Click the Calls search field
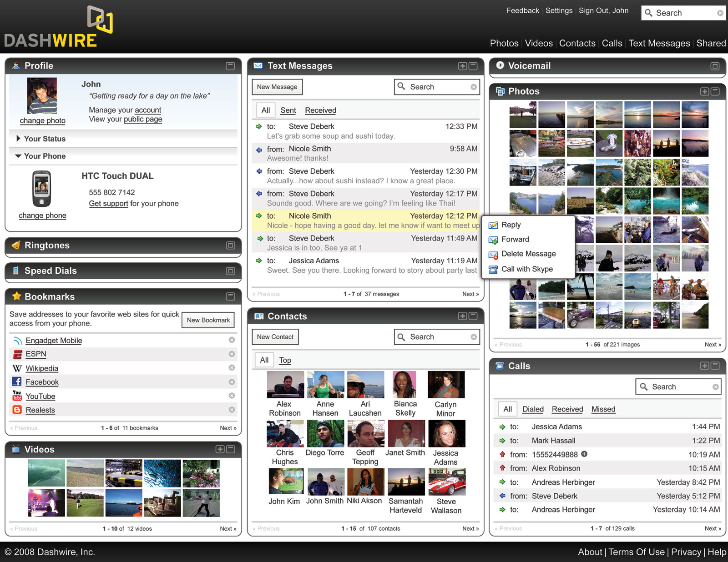The image size is (728, 562). coord(678,387)
